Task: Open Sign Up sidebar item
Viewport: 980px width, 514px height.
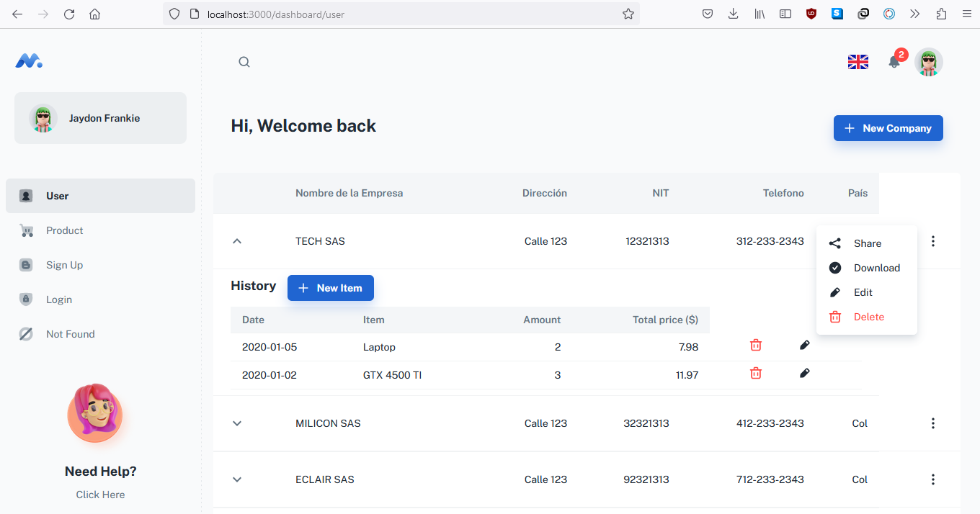Action: pyautogui.click(x=100, y=265)
